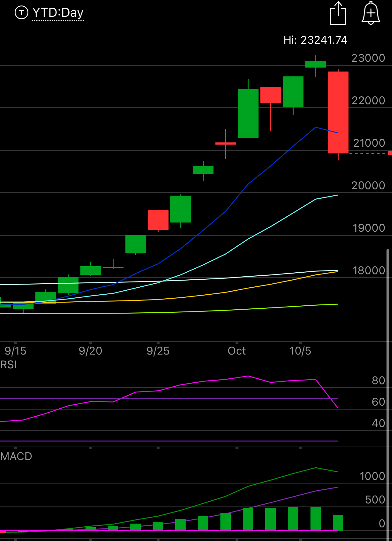Select the Hi: 23241.74 label
Screen dimensions: 392x541
[x=315, y=40]
